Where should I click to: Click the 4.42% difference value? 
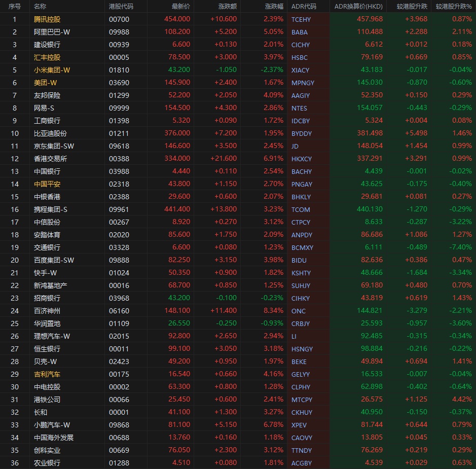click(x=462, y=399)
